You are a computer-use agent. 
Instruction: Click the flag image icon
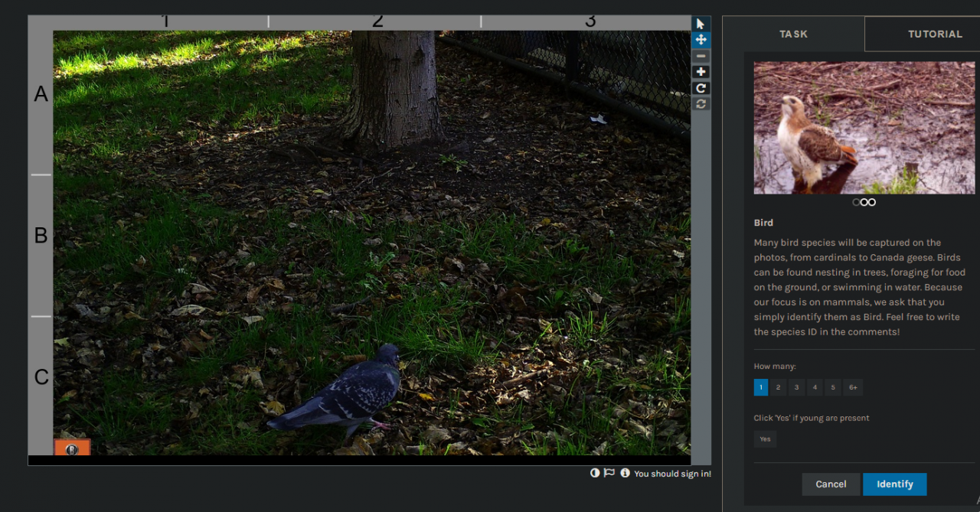tap(609, 473)
